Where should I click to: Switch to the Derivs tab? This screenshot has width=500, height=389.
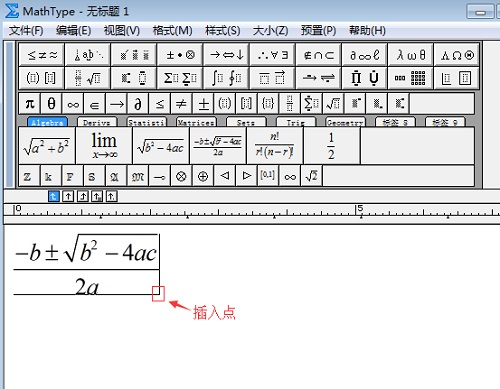coord(97,122)
